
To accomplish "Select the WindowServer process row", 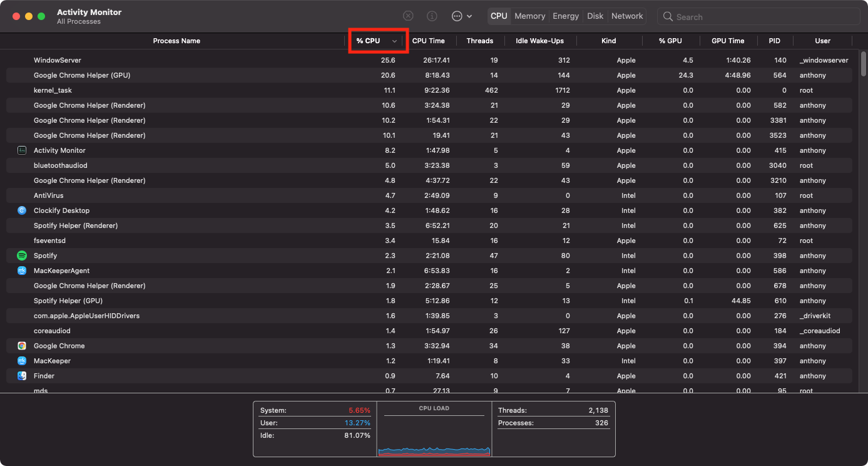I will (x=429, y=60).
